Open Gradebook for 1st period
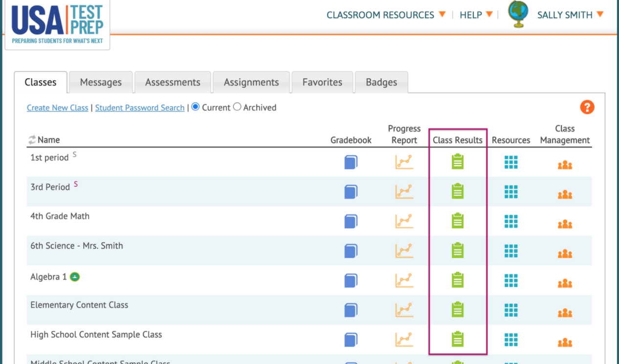Screen dimensions: 619x364 (351, 162)
